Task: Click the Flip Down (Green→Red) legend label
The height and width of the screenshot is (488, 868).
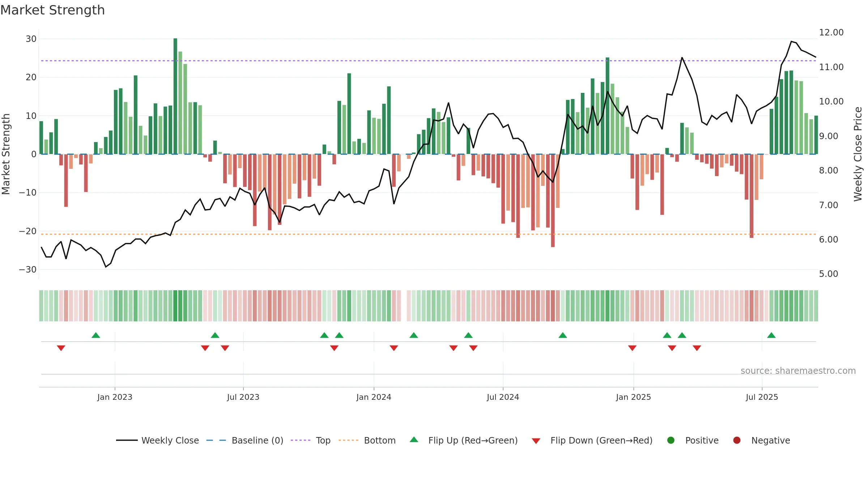Action: pyautogui.click(x=601, y=440)
